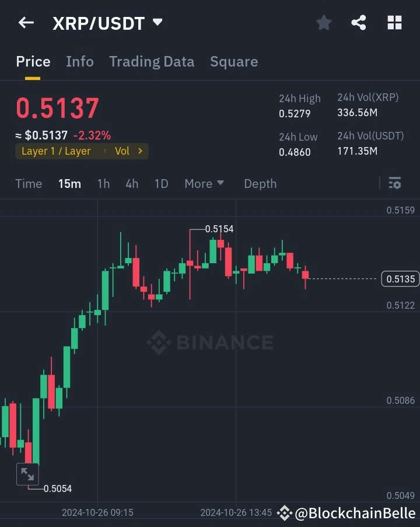Switch to the Trading Data tab
This screenshot has height=527, width=420.
[152, 61]
